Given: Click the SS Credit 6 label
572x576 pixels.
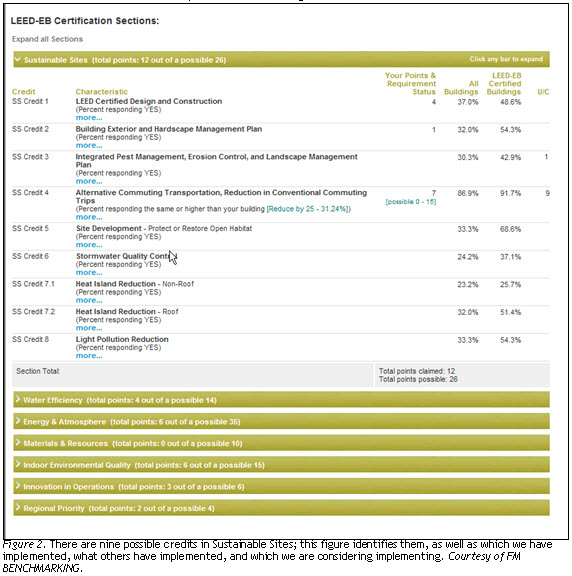Looking at the screenshot, I should pyautogui.click(x=30, y=256).
